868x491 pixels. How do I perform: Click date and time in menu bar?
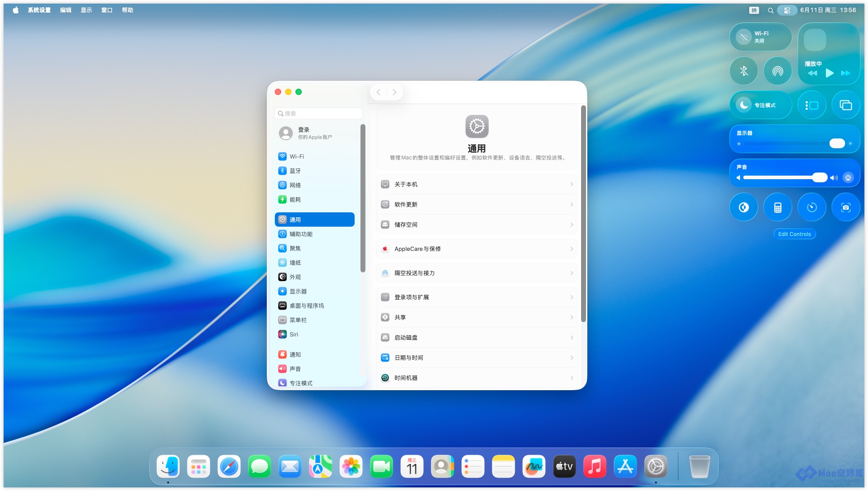[828, 10]
